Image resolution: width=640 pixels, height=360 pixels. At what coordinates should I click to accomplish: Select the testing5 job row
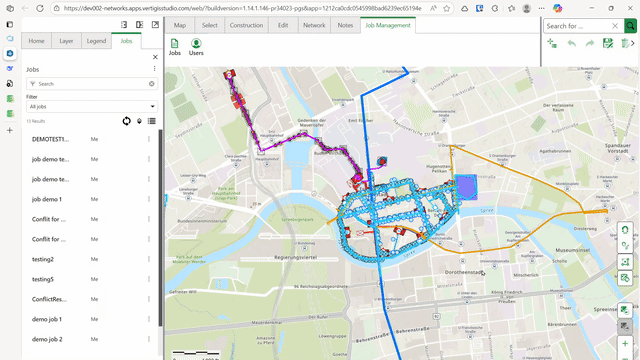90,279
